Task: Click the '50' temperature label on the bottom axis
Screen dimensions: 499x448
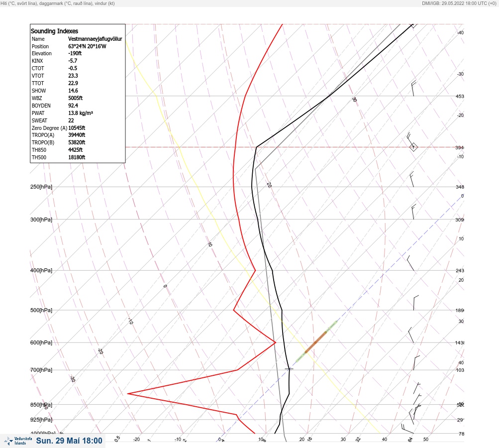Action: 426,440
